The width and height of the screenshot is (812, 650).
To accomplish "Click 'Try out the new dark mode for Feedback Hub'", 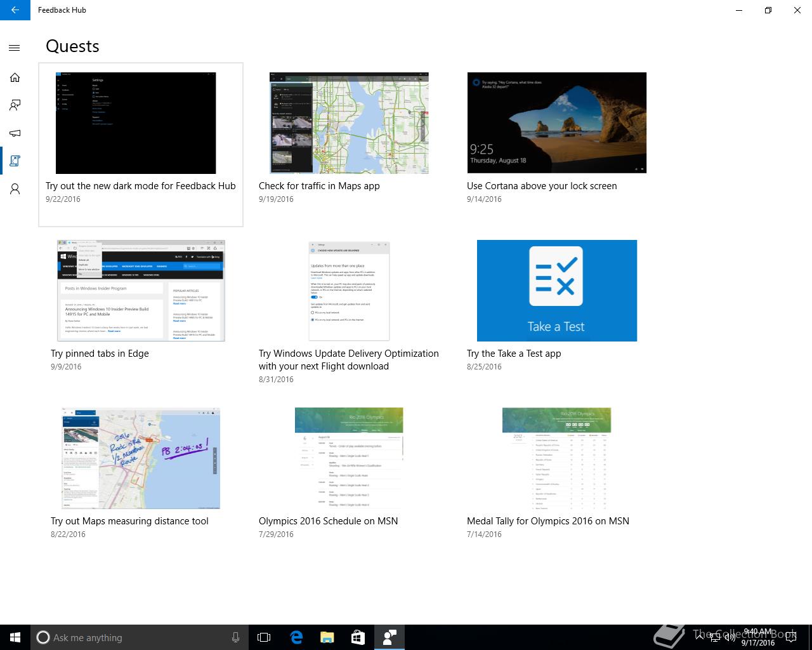I will click(141, 186).
